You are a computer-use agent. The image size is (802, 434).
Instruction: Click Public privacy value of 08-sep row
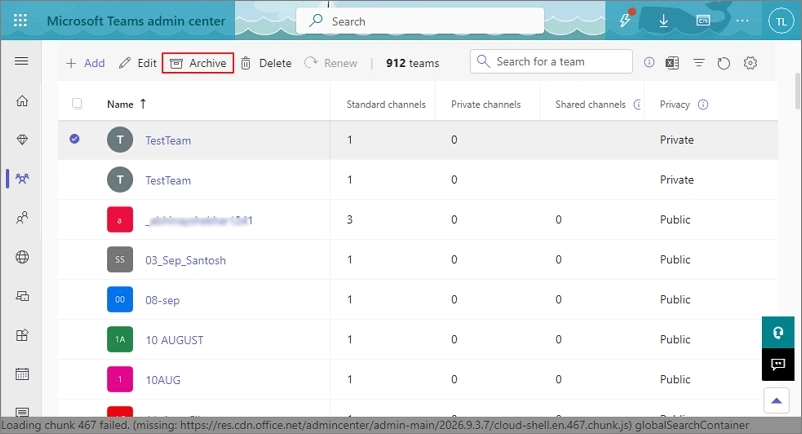pos(675,300)
